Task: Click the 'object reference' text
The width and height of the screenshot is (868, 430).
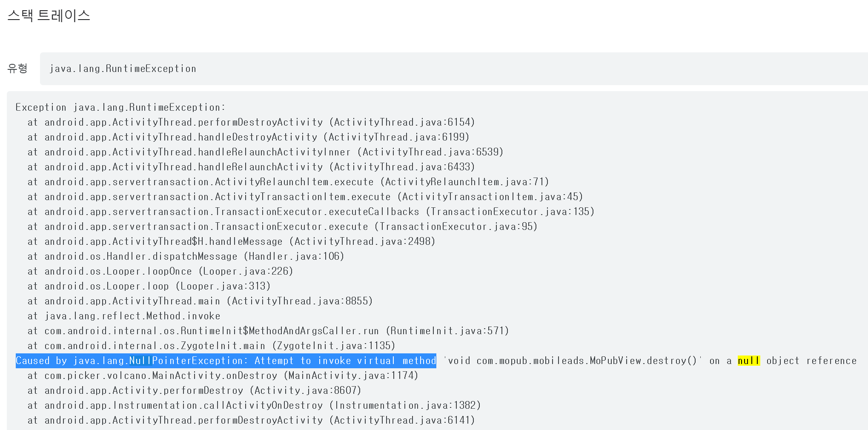Action: click(x=811, y=361)
